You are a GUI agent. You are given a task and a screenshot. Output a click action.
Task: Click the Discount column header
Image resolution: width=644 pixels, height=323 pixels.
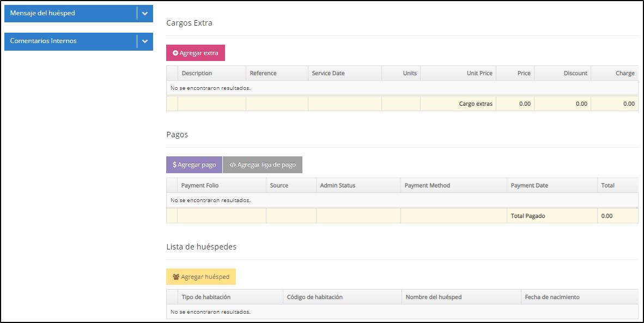[x=575, y=73]
